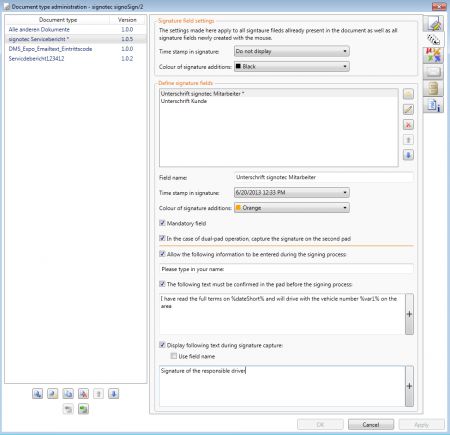Viewport: 450px width, 435px height.
Task: Click the red X delete document type icon
Action: pyautogui.click(x=83, y=394)
